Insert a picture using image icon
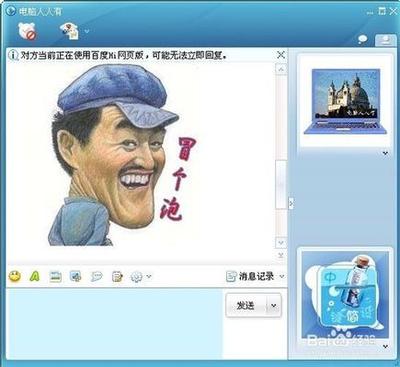 click(x=56, y=276)
